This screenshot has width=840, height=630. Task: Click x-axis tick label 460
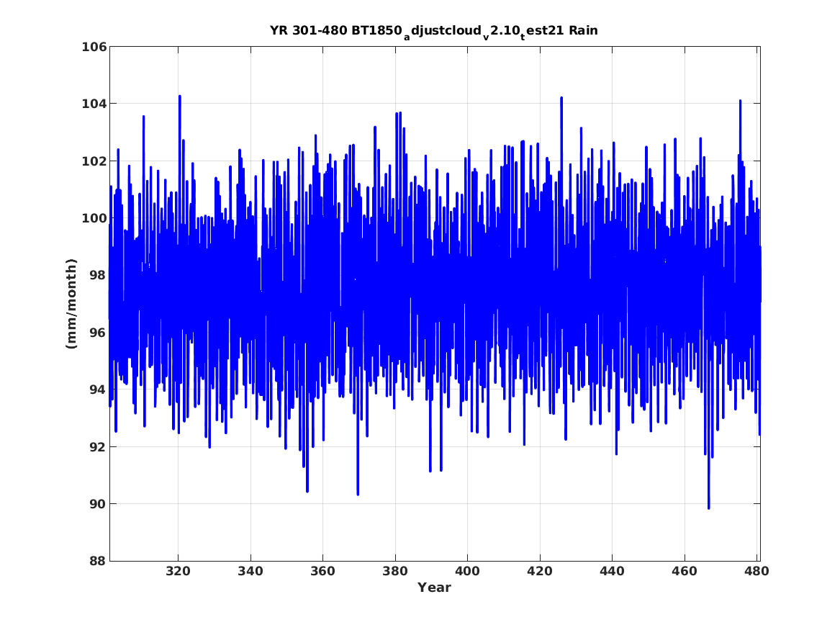coord(685,572)
